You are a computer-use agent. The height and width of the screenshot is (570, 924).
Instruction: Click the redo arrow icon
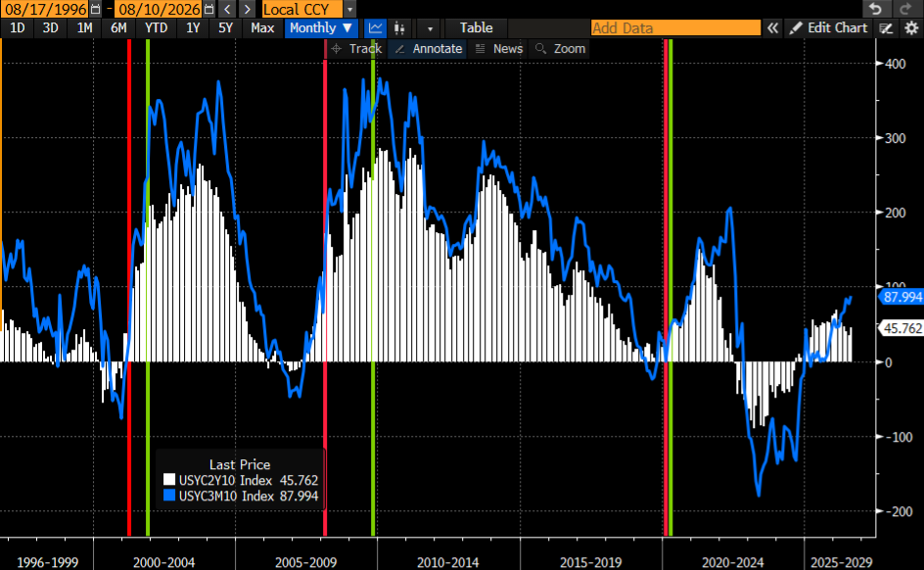click(905, 9)
